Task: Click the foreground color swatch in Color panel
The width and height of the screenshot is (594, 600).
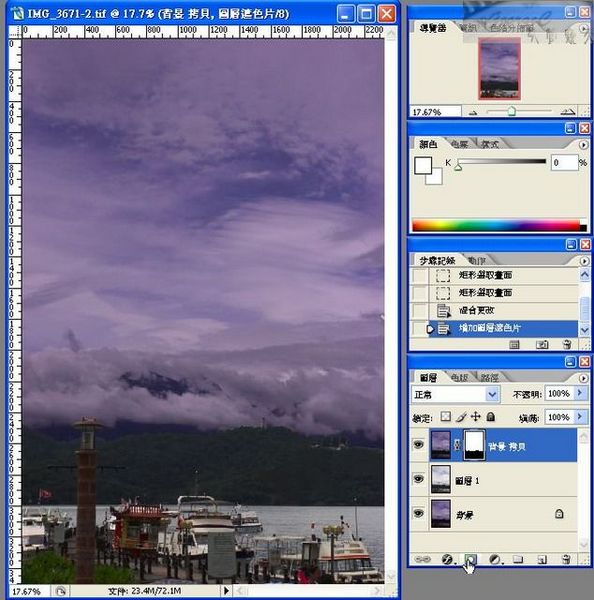Action: pyautogui.click(x=423, y=165)
